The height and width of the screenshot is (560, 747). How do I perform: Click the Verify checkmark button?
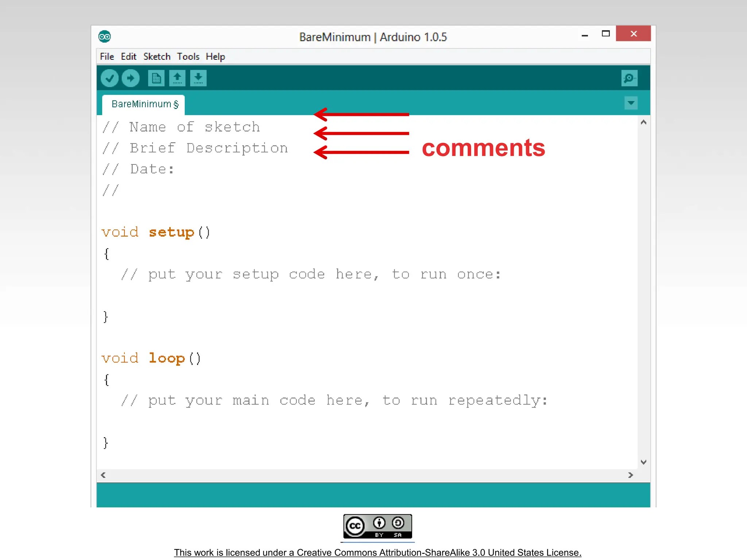point(109,78)
